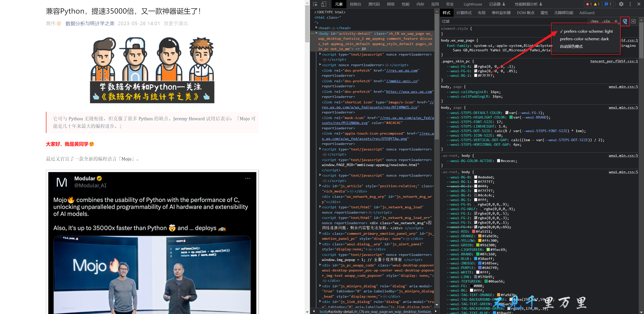Open the 数据分析与统计学之美 account link
Screen dimensions: 644x314
pos(90,23)
